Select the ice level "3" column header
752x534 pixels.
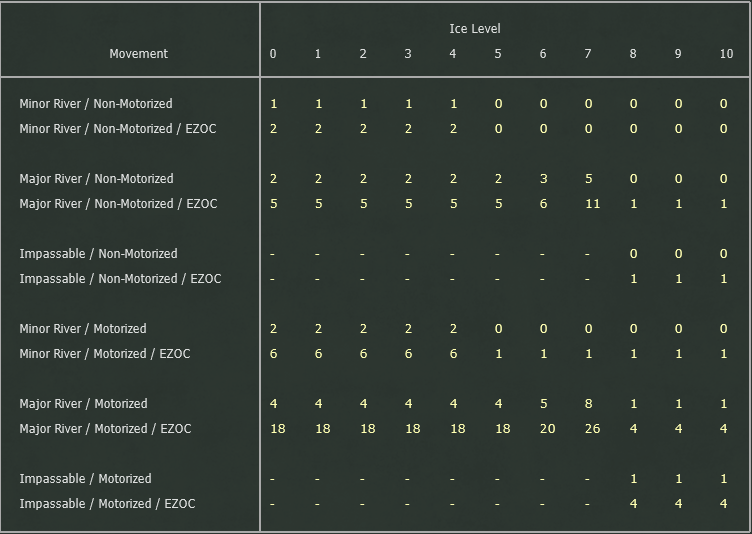point(408,54)
